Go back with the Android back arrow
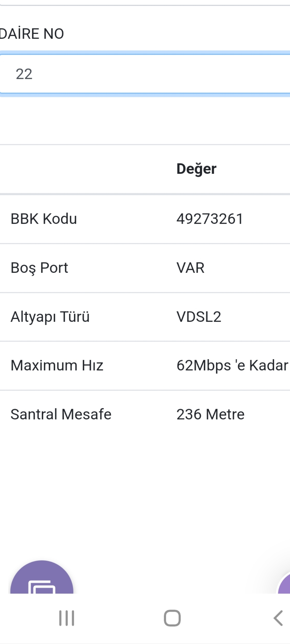Screen dimensions: 290x644 [x=278, y=618]
